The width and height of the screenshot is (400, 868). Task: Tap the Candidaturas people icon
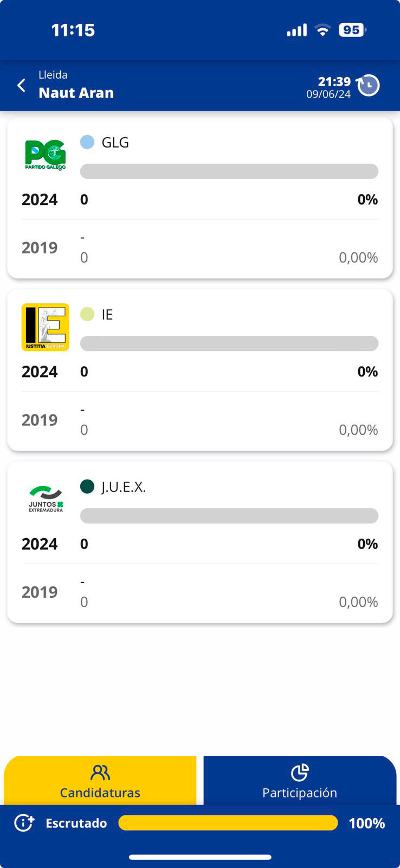pos(100,773)
